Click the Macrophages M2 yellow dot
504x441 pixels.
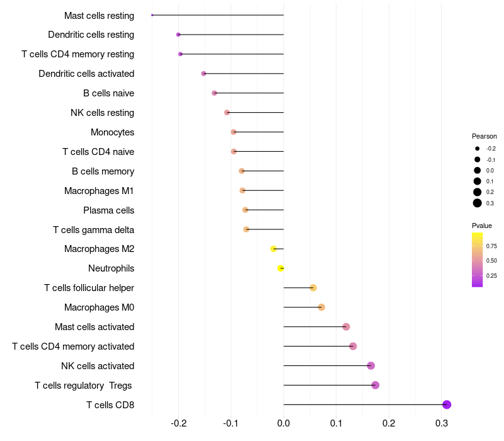[x=273, y=249]
